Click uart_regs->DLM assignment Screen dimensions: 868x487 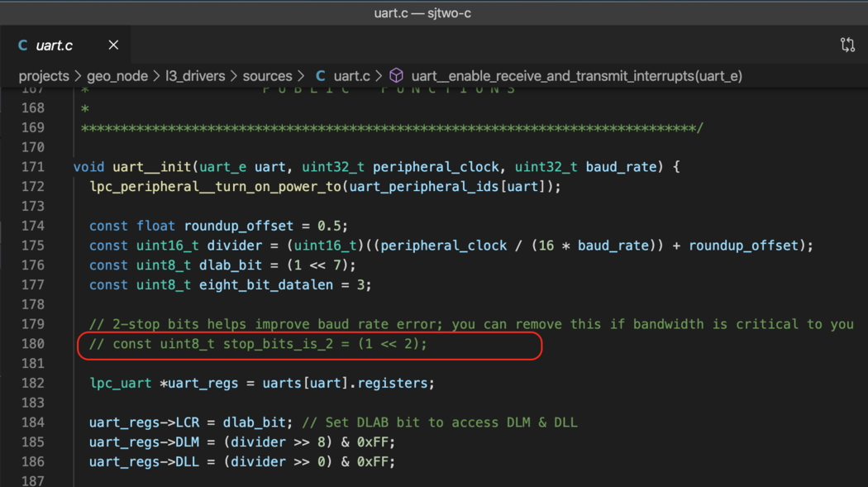point(242,442)
